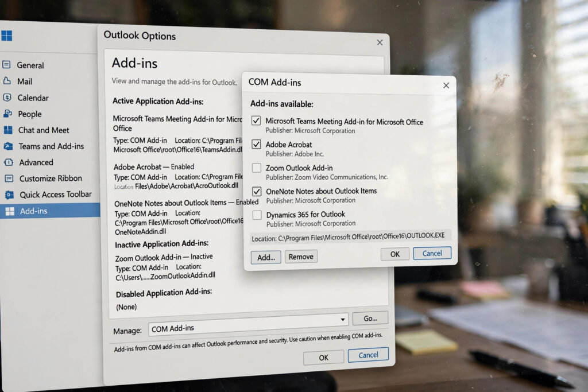Click the Manage dropdown arrow

[342, 320]
